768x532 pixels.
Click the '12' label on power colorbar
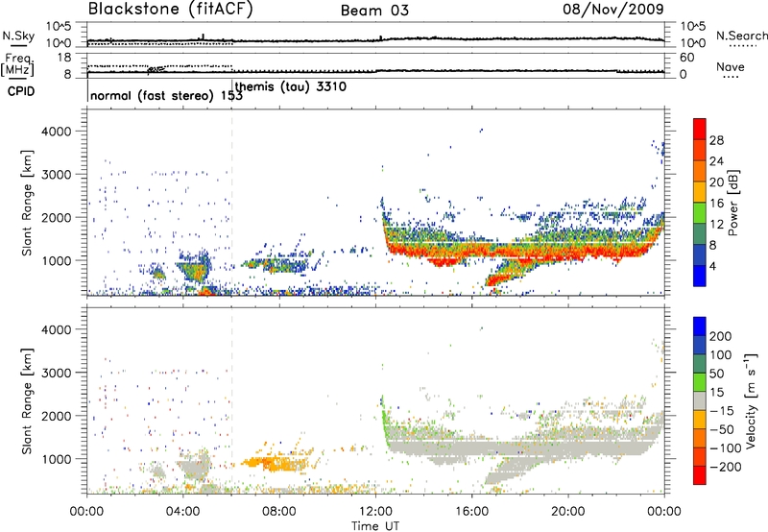[716, 225]
